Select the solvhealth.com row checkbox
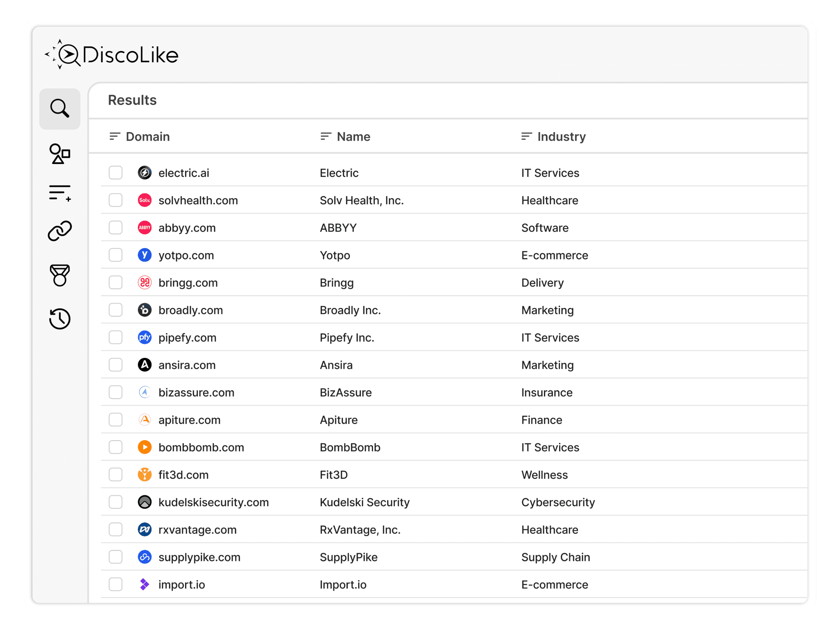 coord(115,200)
